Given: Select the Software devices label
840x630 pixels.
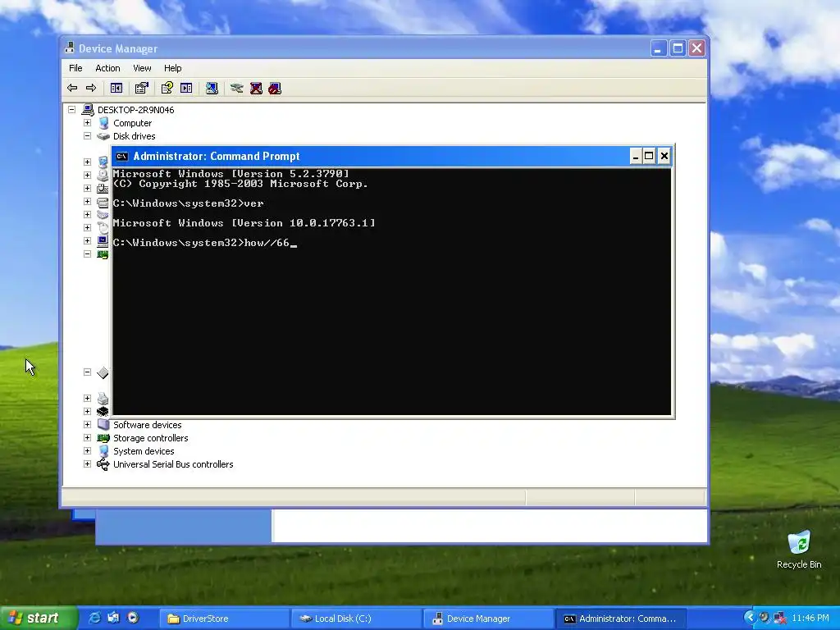Looking at the screenshot, I should point(148,425).
